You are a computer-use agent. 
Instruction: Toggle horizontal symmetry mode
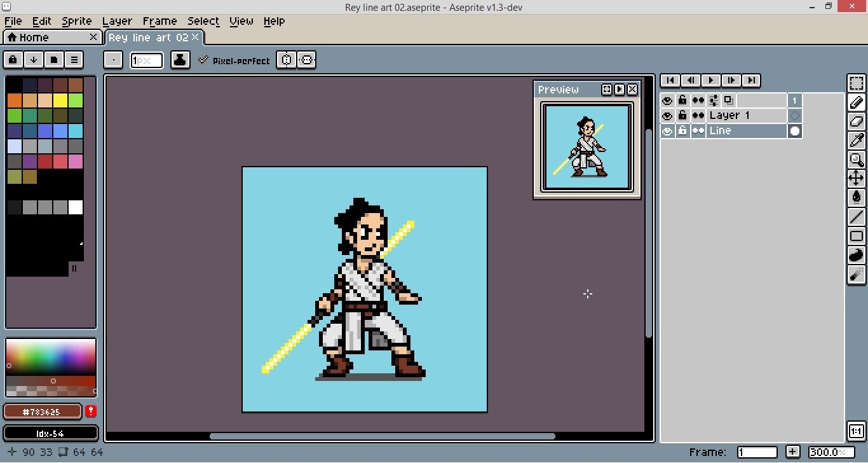pos(287,60)
